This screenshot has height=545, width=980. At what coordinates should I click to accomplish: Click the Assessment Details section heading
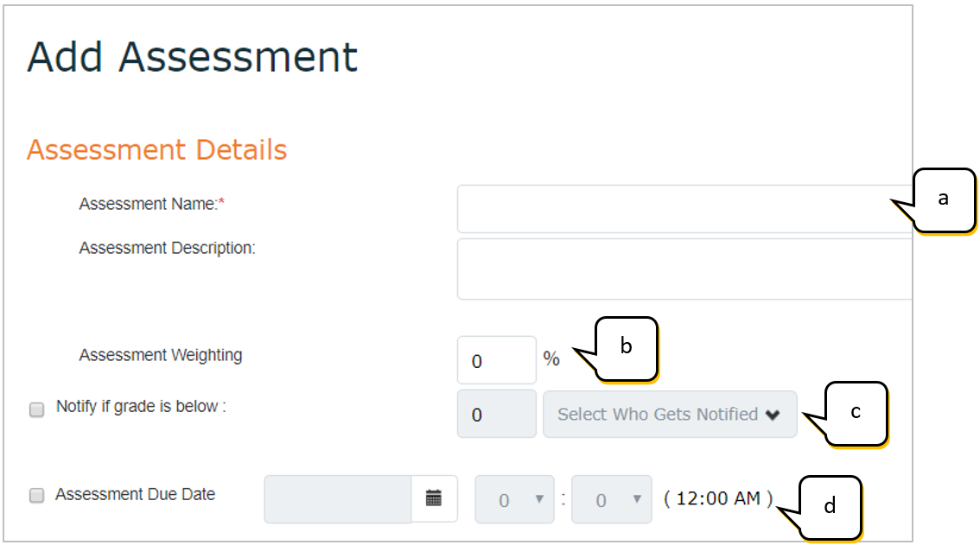tap(156, 149)
